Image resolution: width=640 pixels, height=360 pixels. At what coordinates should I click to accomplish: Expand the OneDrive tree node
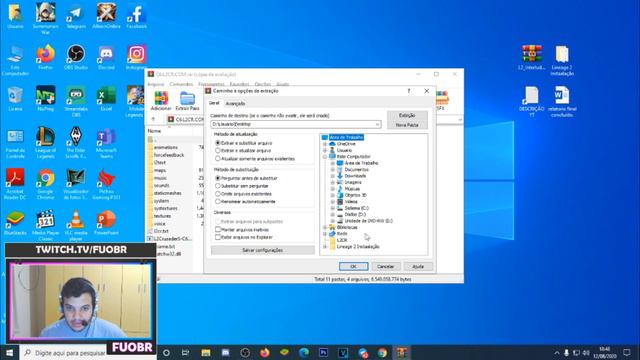click(325, 144)
